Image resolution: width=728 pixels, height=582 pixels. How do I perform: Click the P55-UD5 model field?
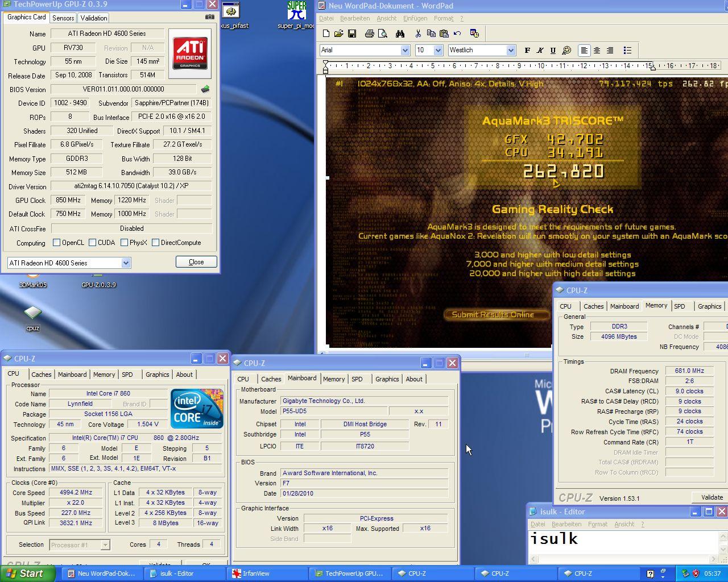pos(334,411)
